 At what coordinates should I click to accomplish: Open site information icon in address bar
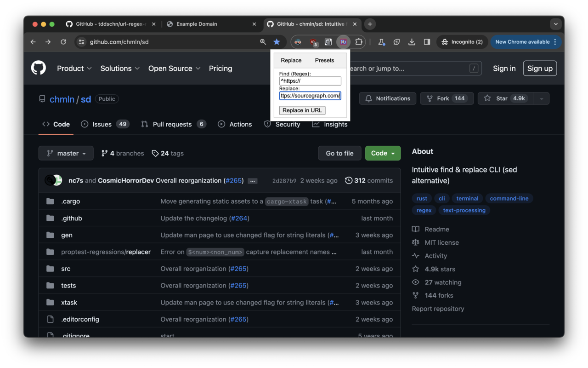point(81,42)
